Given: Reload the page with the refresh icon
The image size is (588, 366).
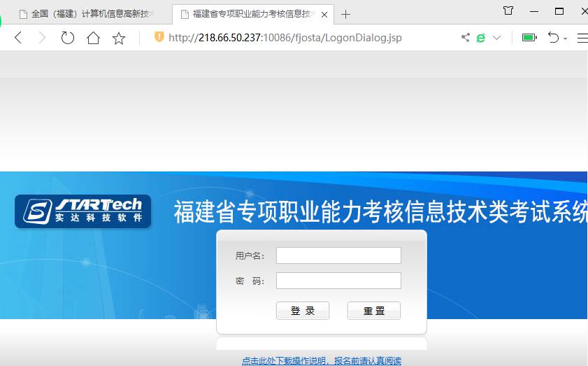Looking at the screenshot, I should tap(68, 38).
